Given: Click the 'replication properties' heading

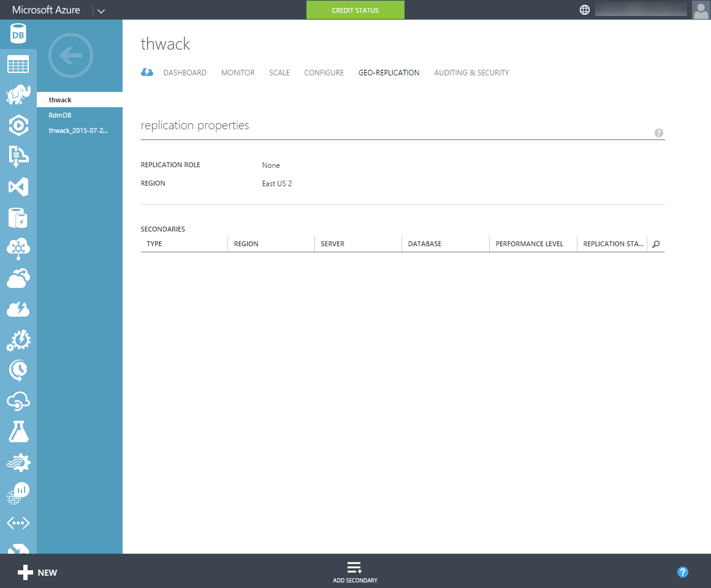Looking at the screenshot, I should click(x=195, y=125).
